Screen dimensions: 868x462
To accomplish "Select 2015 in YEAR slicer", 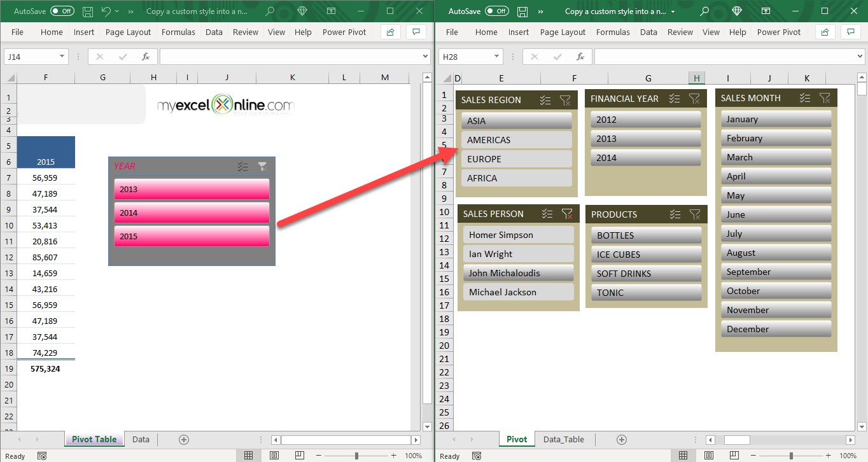I will tap(192, 236).
